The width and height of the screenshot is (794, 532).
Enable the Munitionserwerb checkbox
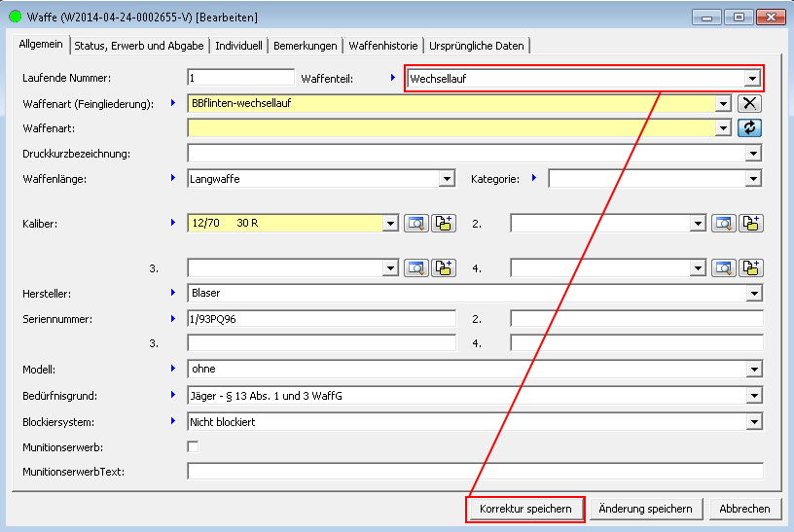193,446
